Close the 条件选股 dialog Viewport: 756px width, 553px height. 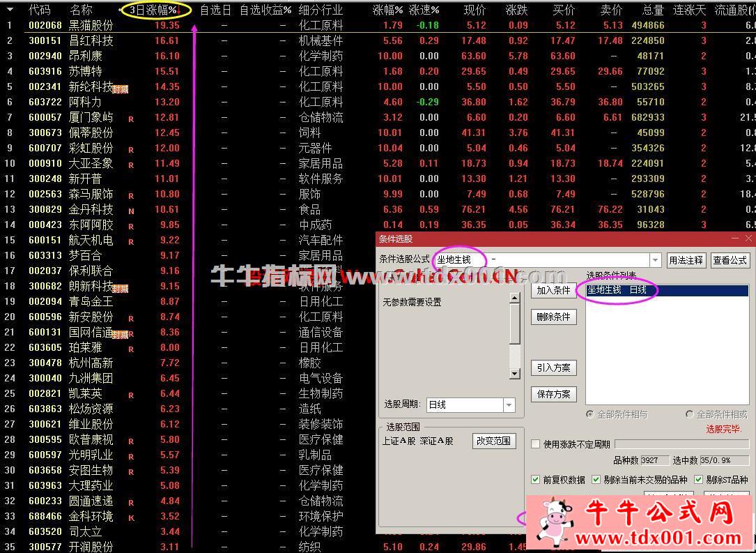point(748,238)
